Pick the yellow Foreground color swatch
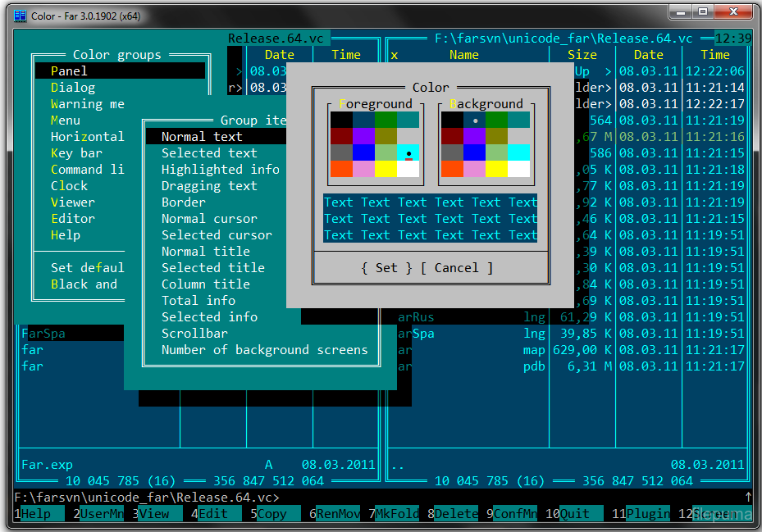762x532 pixels. pyautogui.click(x=386, y=170)
